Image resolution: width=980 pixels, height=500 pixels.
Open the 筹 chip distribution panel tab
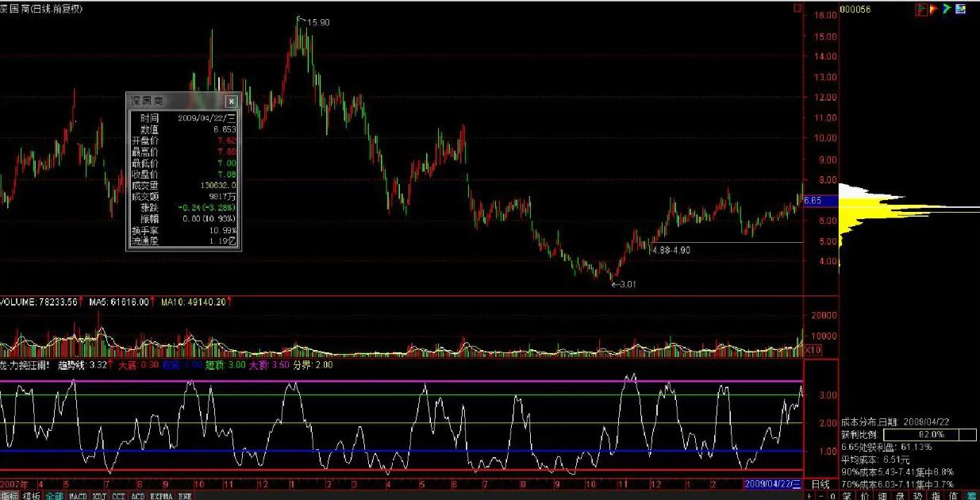tap(971, 495)
